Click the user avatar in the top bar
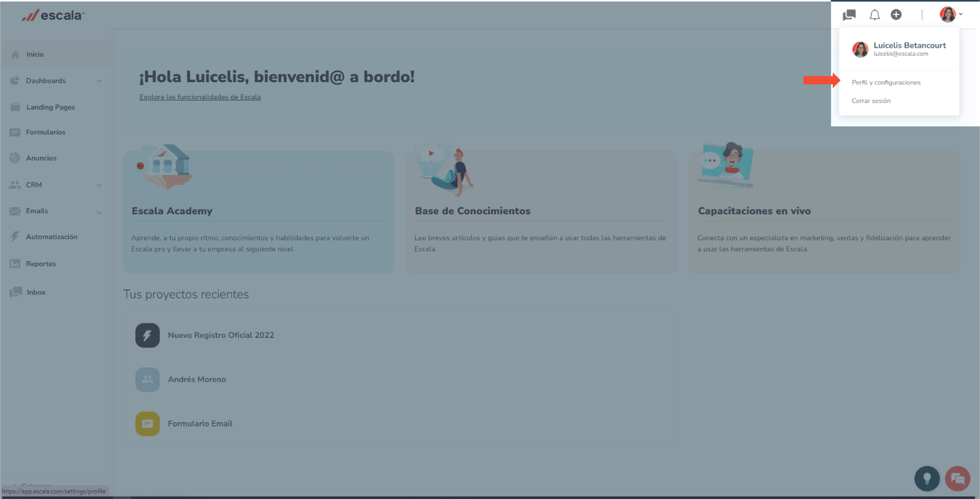The width and height of the screenshot is (980, 499). [948, 15]
